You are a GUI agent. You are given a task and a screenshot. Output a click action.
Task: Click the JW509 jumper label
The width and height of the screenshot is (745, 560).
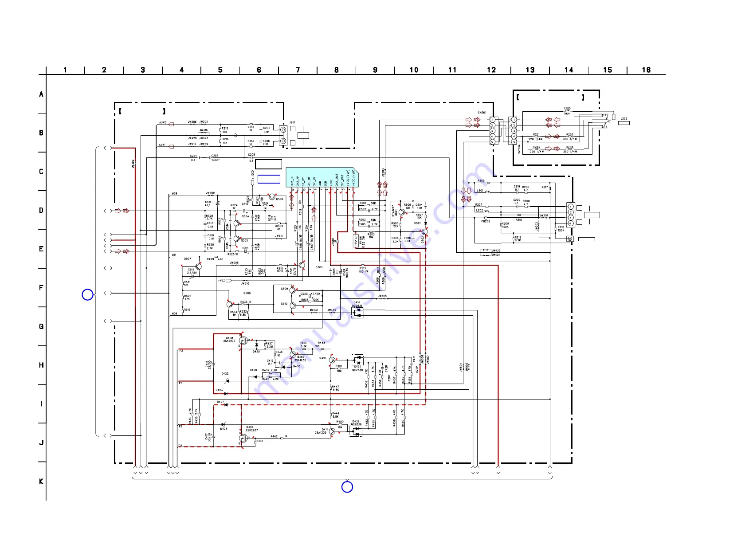tap(210, 193)
